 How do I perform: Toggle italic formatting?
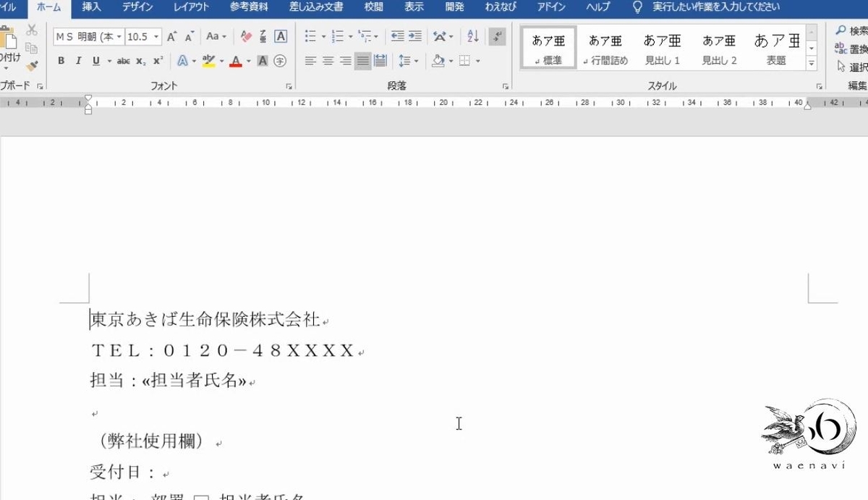(x=79, y=61)
